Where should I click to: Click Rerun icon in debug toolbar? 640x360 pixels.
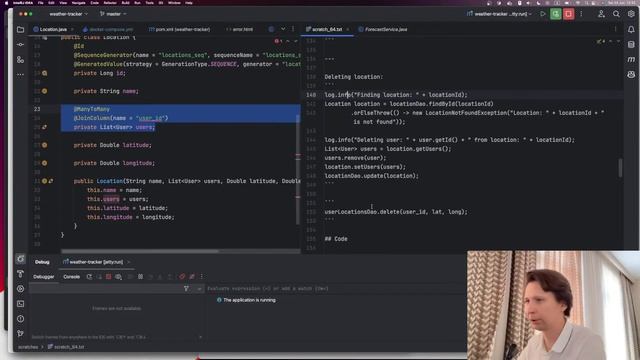89,277
